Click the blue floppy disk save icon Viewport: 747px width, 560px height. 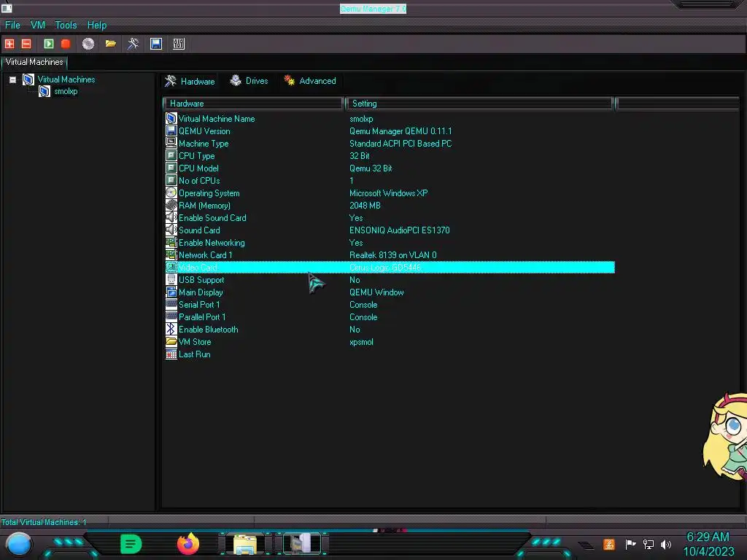pos(156,44)
